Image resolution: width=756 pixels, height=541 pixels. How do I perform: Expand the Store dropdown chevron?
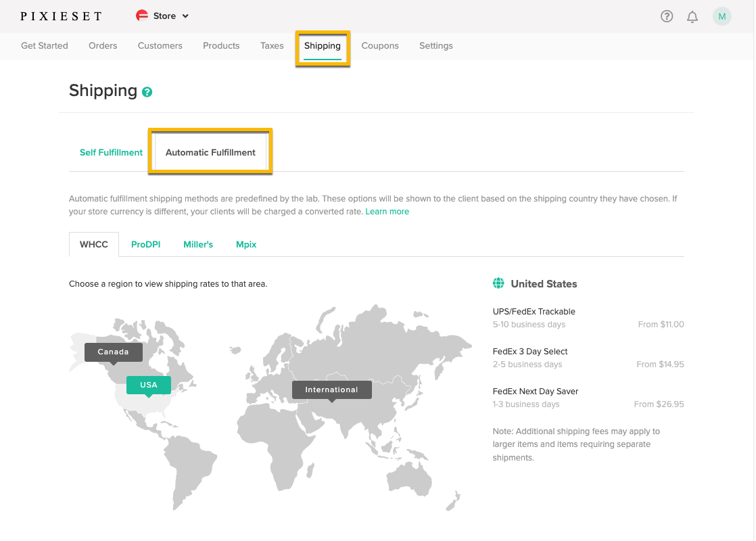pyautogui.click(x=186, y=16)
